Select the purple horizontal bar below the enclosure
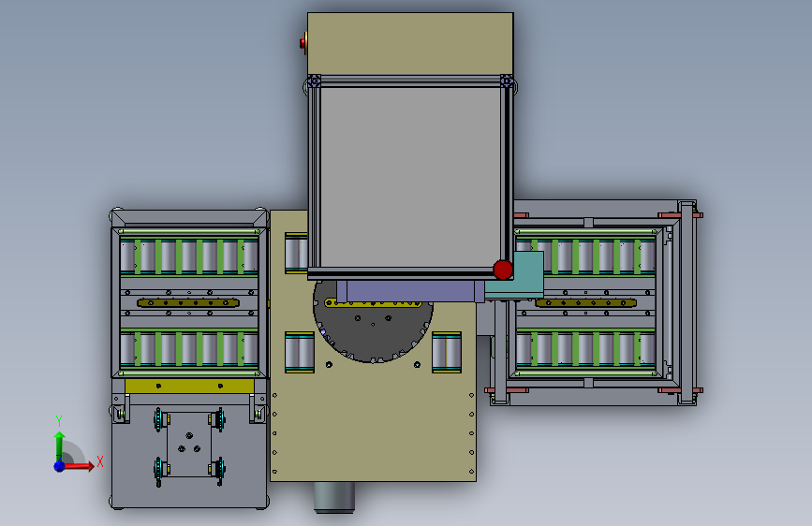The height and width of the screenshot is (526, 812). point(410,291)
